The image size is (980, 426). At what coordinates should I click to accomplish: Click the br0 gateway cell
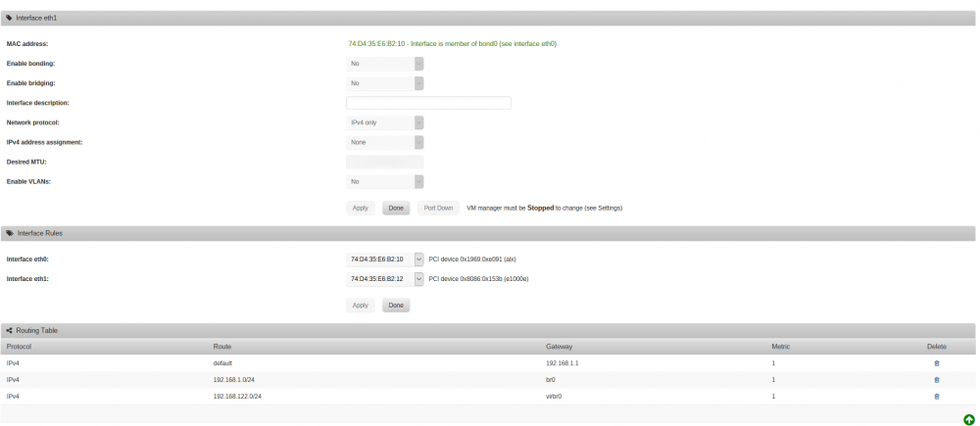tap(551, 380)
